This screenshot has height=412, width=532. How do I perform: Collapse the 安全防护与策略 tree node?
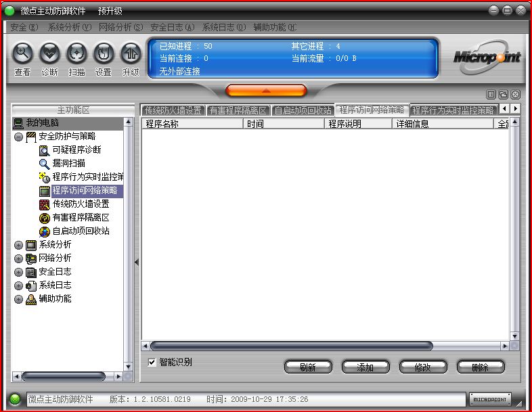[18, 137]
